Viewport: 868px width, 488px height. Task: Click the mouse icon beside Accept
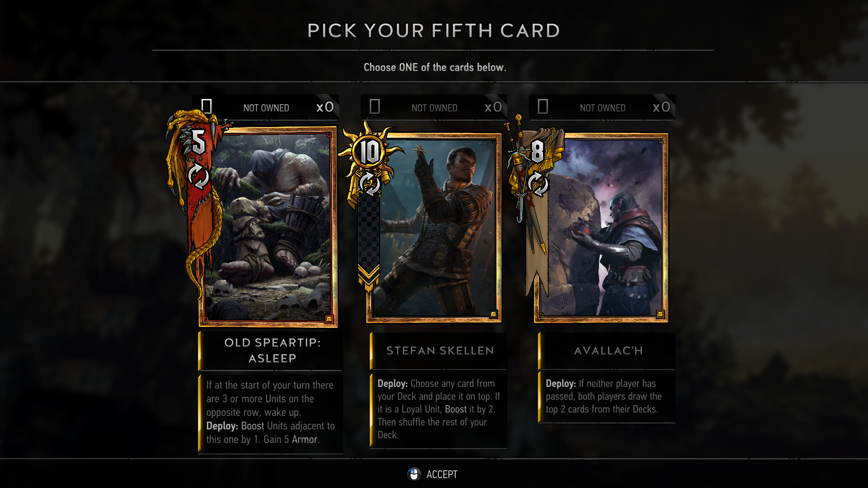click(x=414, y=474)
